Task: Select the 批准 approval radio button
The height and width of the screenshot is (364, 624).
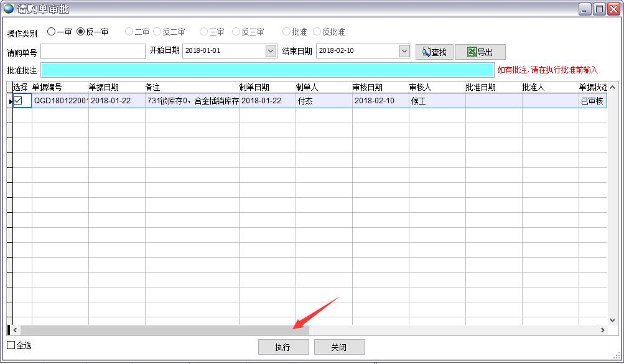Action: [287, 32]
